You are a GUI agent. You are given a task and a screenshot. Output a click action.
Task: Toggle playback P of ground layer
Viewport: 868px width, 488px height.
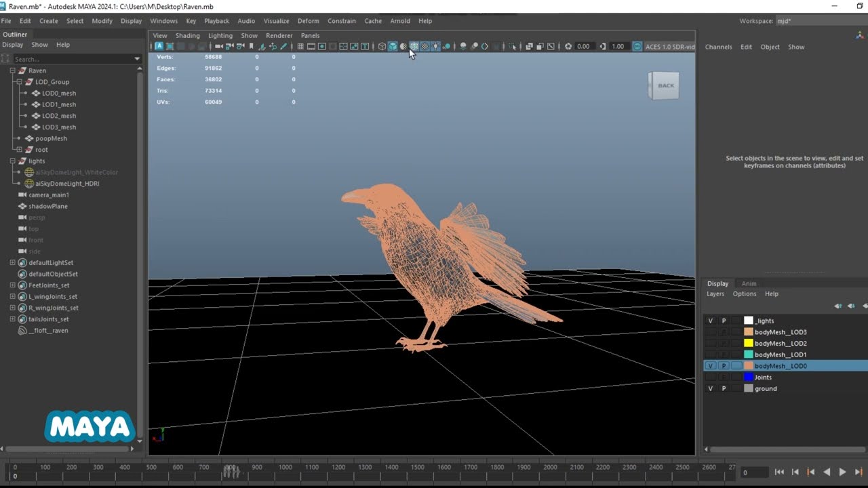pos(724,388)
